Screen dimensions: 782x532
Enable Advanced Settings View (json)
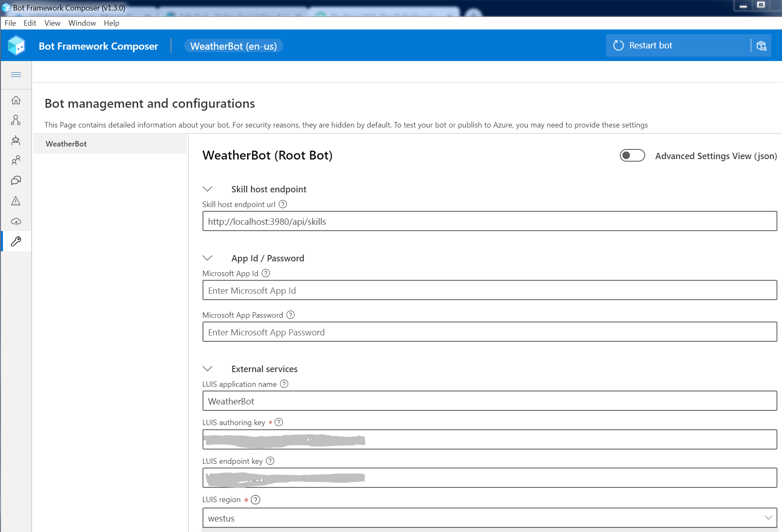(632, 155)
